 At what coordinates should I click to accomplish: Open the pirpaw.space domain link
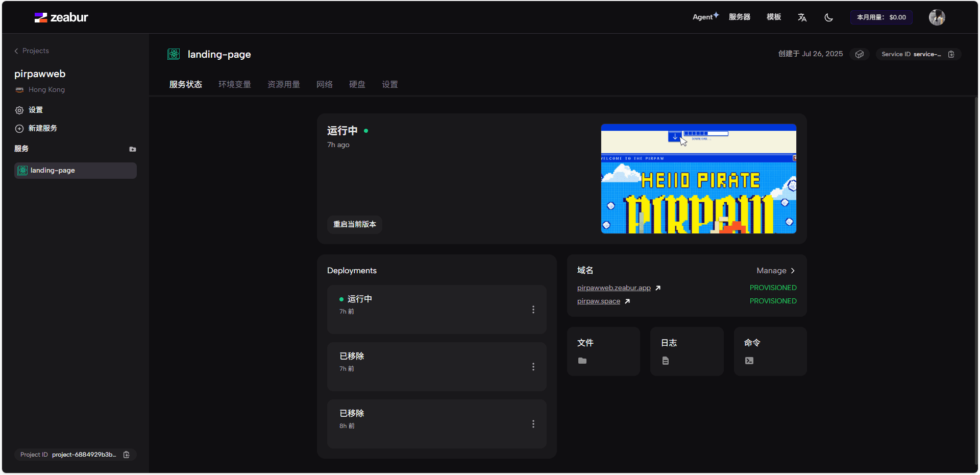coord(599,301)
